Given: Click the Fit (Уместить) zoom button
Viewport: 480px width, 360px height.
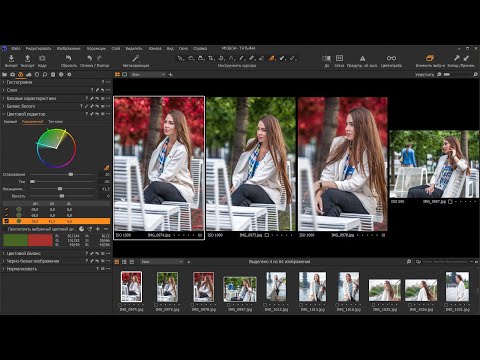Looking at the screenshot, I should [x=424, y=75].
